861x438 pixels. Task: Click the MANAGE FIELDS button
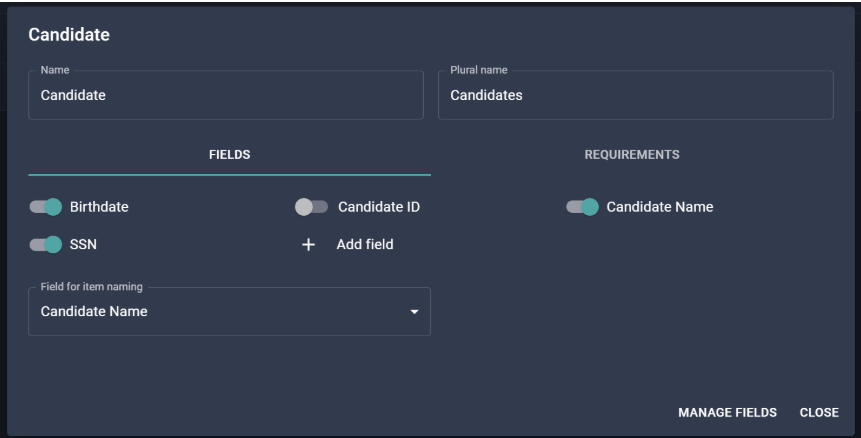pyautogui.click(x=728, y=413)
